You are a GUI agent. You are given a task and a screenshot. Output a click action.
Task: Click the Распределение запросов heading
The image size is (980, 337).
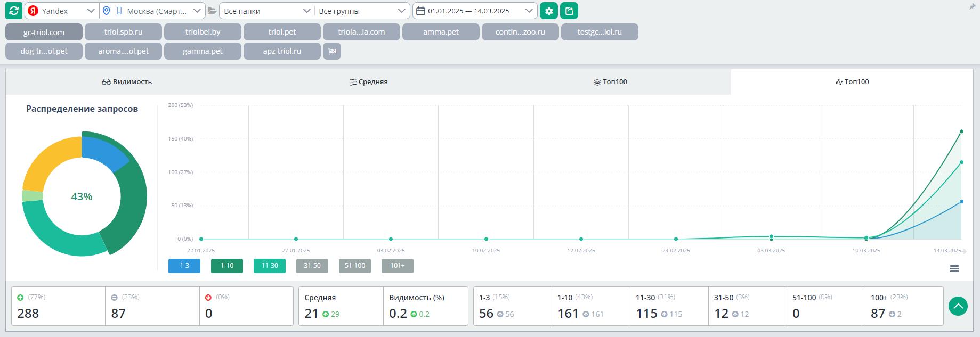click(82, 109)
